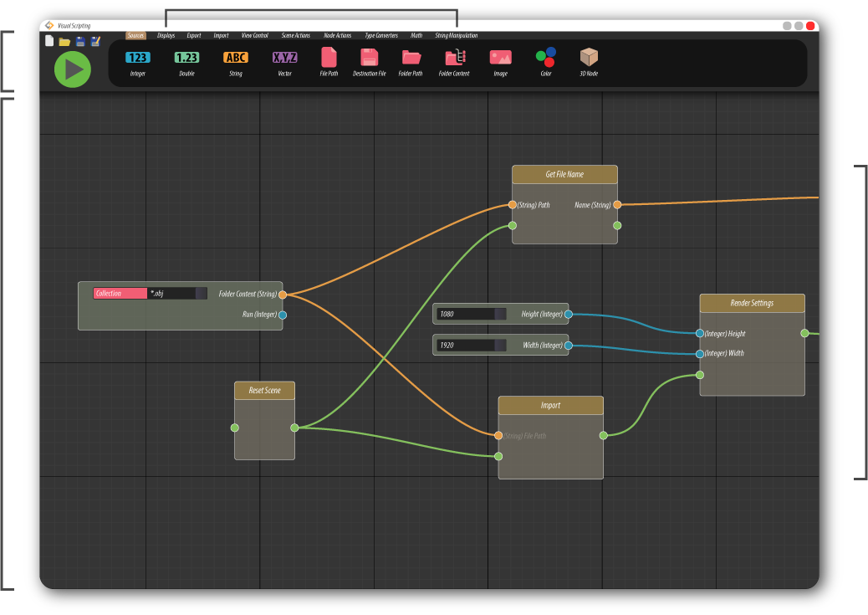Choose the Destination File icon
The width and height of the screenshot is (868, 615).
pyautogui.click(x=369, y=60)
